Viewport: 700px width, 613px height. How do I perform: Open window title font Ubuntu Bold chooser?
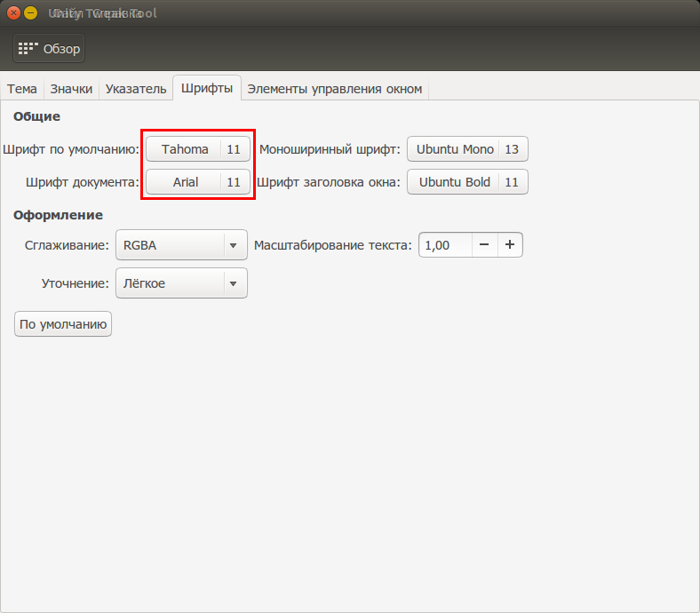pyautogui.click(x=467, y=182)
